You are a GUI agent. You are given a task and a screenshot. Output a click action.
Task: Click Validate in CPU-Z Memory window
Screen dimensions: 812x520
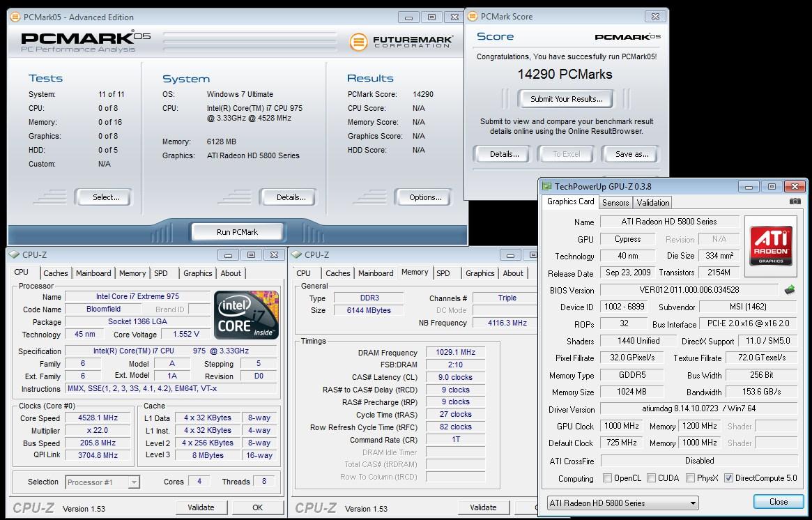(483, 507)
